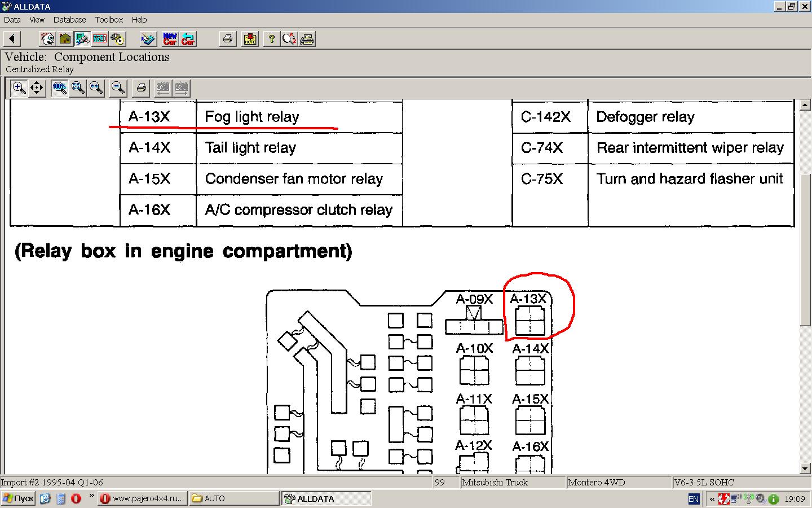Click the vertical scrollbar down arrow
This screenshot has width=812, height=508.
coord(805,468)
